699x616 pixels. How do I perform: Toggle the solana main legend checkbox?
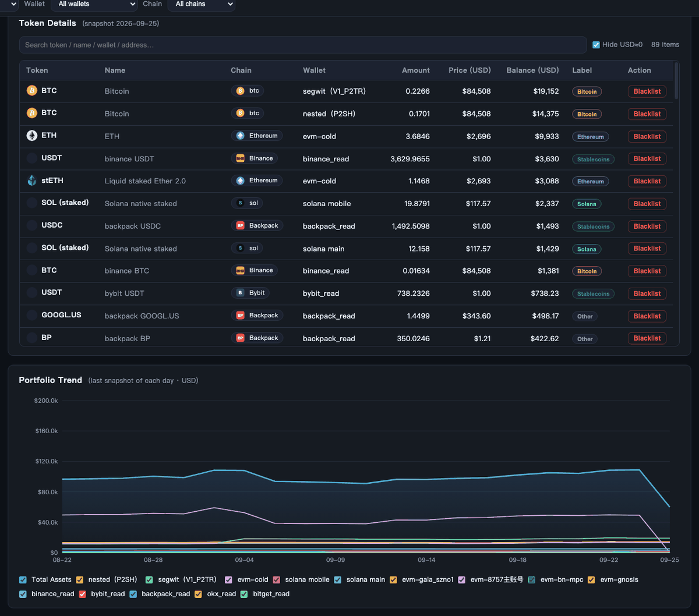coord(338,580)
